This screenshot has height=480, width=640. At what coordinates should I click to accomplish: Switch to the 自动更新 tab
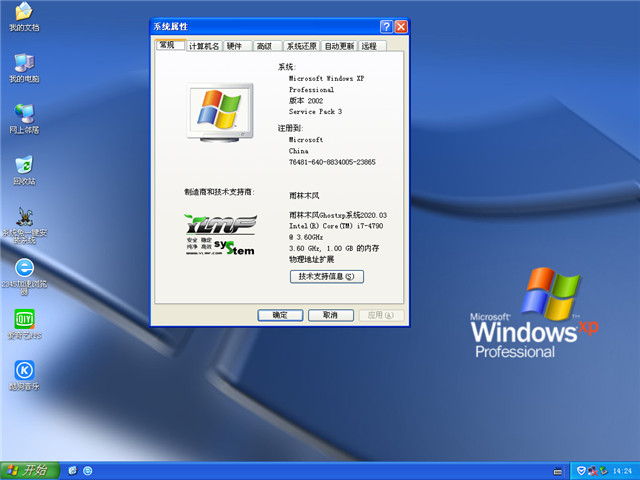339,46
